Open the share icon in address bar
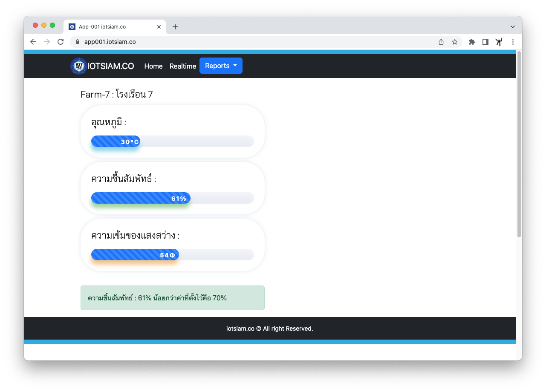Image resolution: width=546 pixels, height=392 pixels. pyautogui.click(x=441, y=42)
